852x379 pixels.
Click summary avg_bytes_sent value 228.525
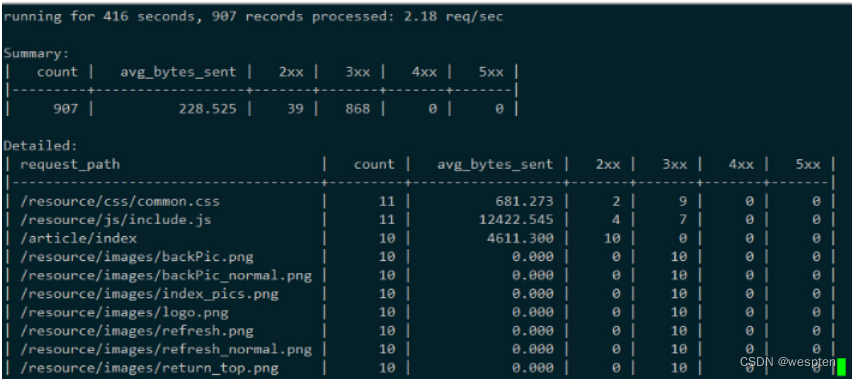coord(208,109)
